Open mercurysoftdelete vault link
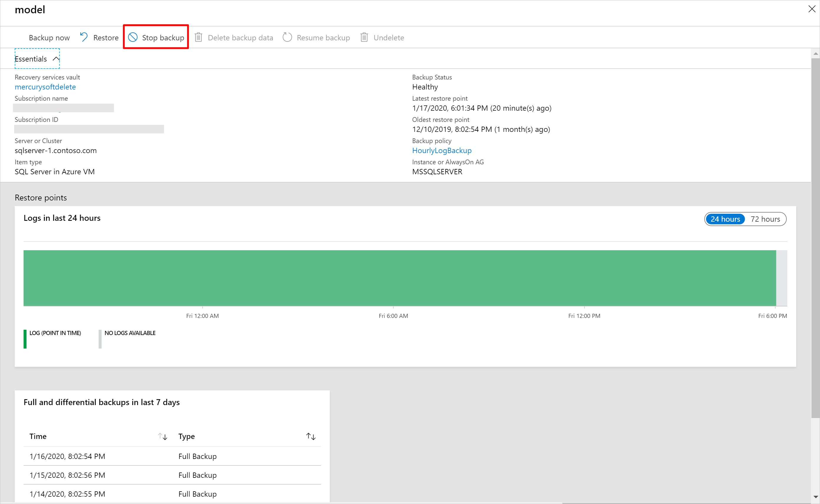Viewport: 820px width, 504px height. point(46,87)
